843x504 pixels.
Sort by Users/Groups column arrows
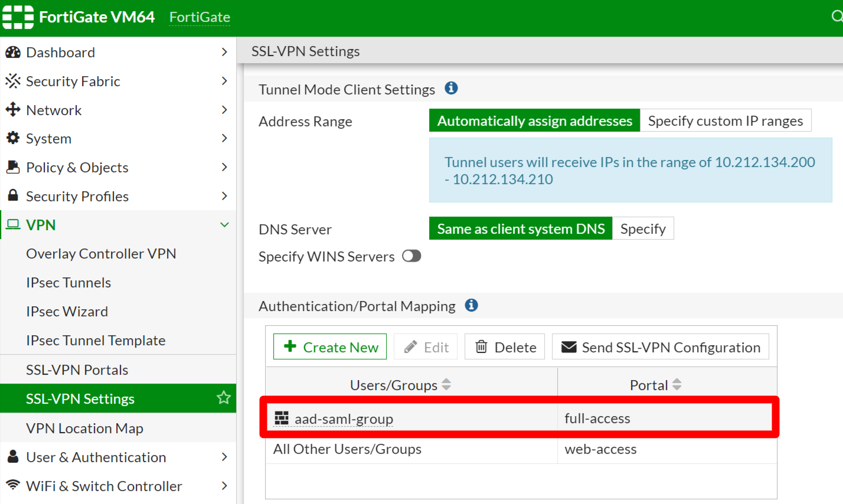[446, 385]
